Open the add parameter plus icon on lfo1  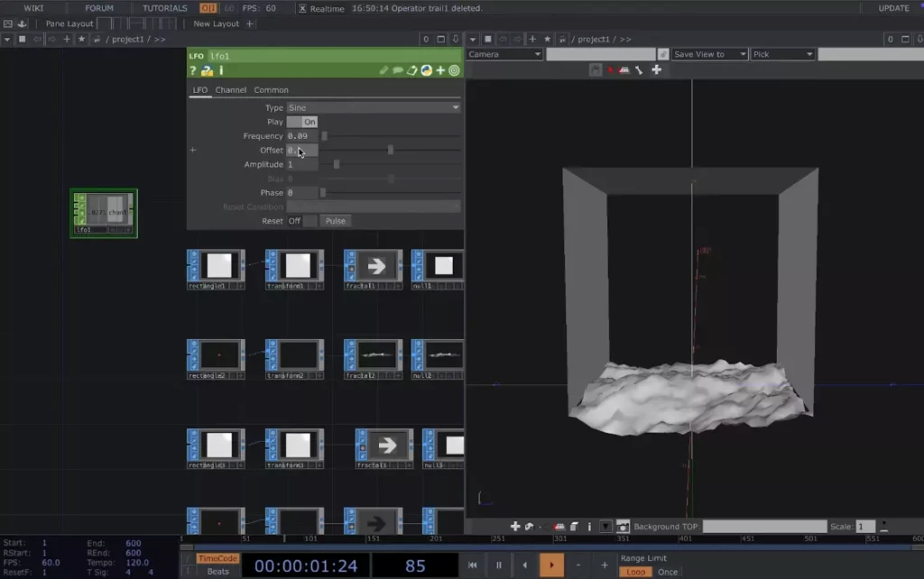[439, 70]
